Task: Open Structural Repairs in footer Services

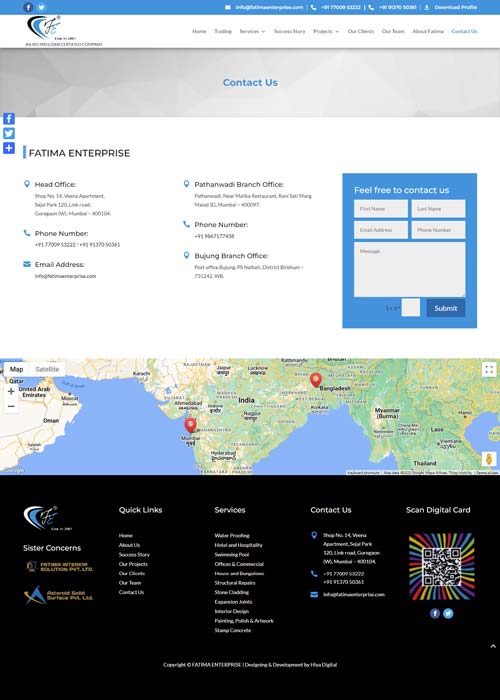Action: pyautogui.click(x=235, y=583)
